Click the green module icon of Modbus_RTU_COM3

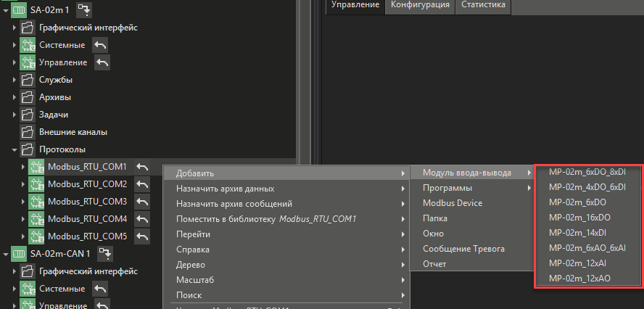(x=36, y=202)
